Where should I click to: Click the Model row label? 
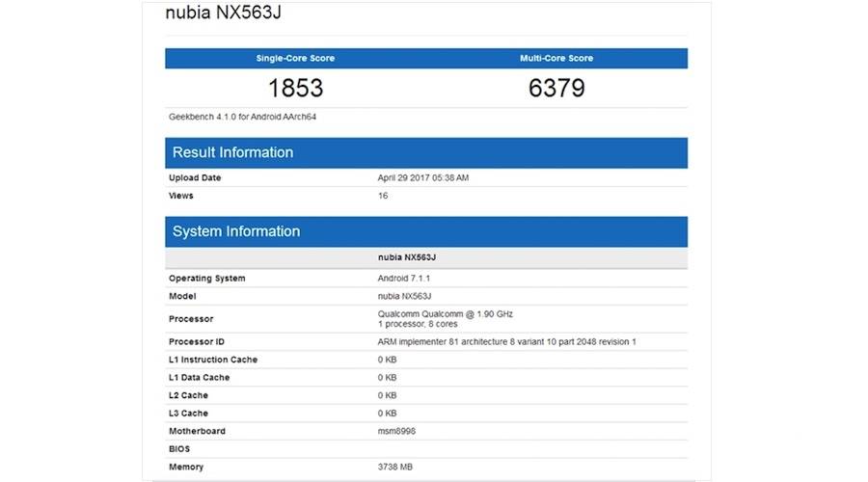[x=182, y=296]
